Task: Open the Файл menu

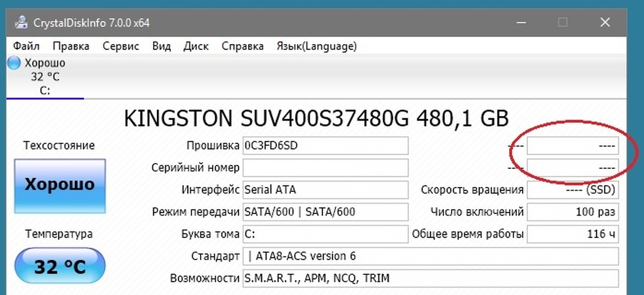Action: pyautogui.click(x=27, y=46)
